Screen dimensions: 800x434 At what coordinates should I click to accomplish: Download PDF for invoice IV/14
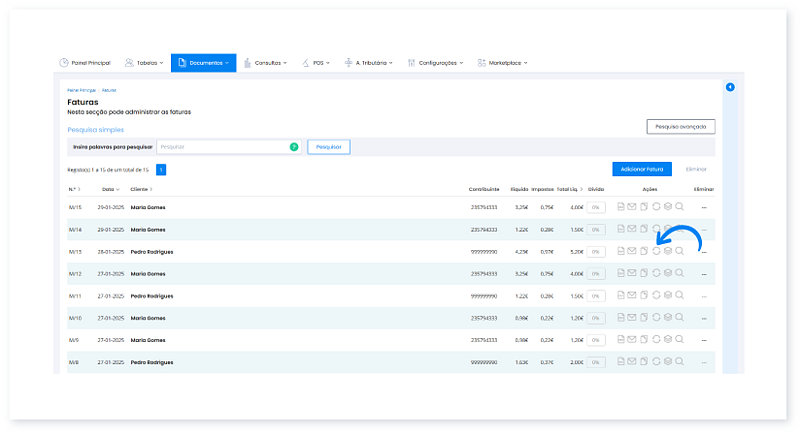tap(621, 228)
